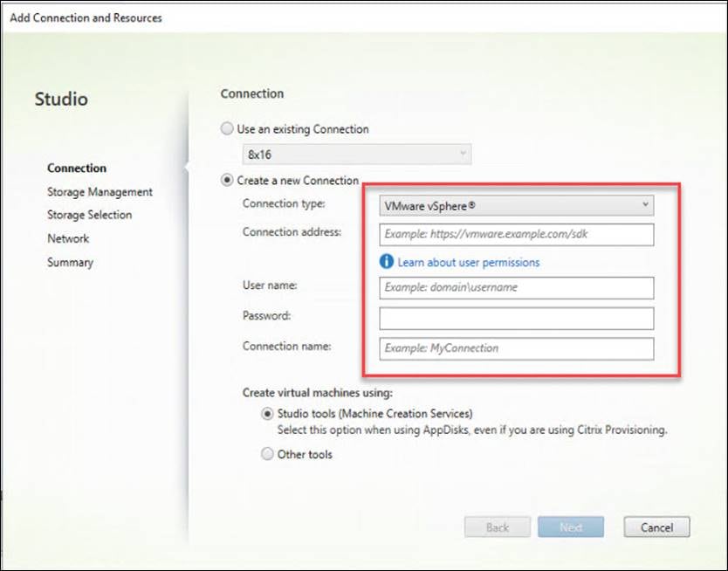Focus the Connection address input field
728x571 pixels.
point(517,235)
